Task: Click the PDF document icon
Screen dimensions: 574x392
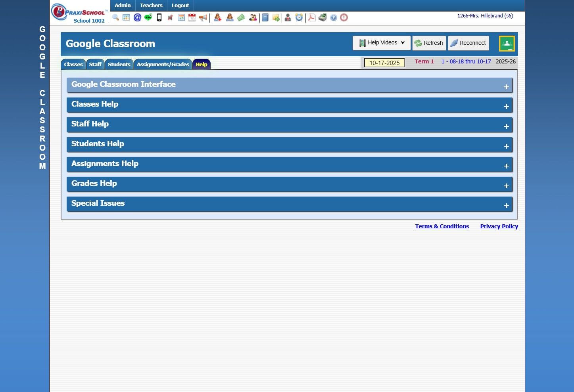Action: tap(312, 17)
